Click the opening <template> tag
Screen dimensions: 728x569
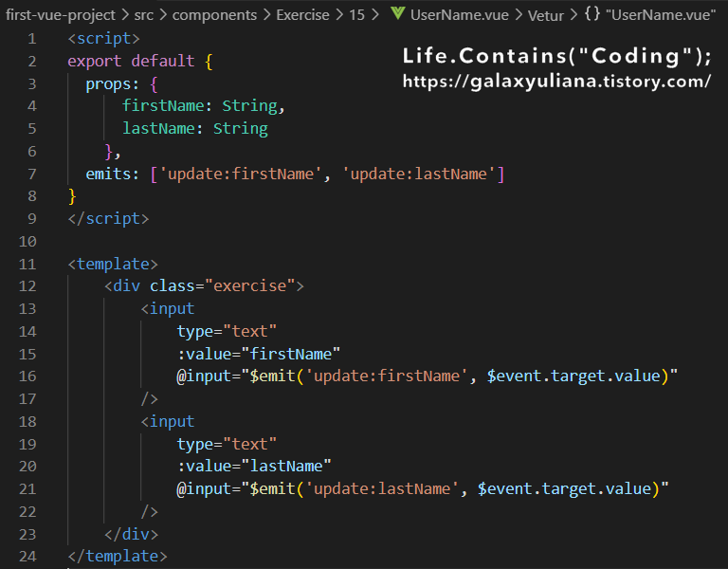(x=113, y=264)
